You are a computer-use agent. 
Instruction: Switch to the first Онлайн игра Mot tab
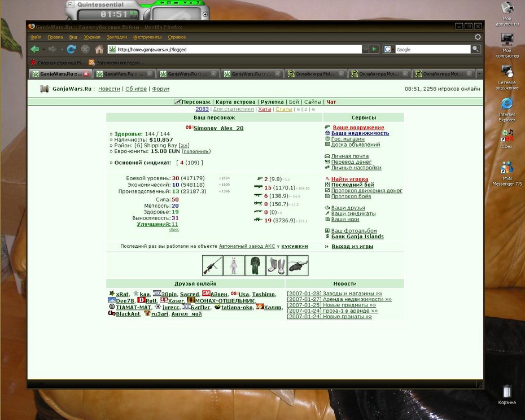(x=316, y=74)
